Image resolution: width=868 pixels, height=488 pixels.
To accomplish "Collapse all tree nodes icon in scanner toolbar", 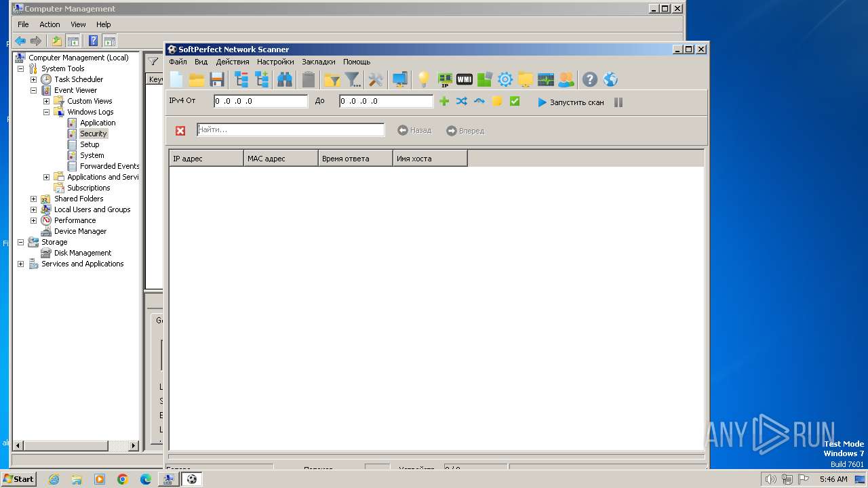I will pos(241,80).
